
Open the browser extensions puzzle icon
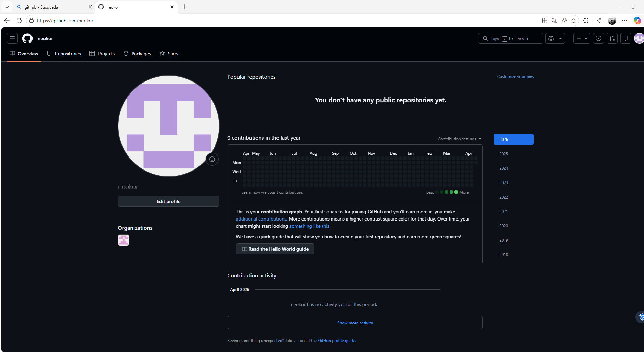586,21
